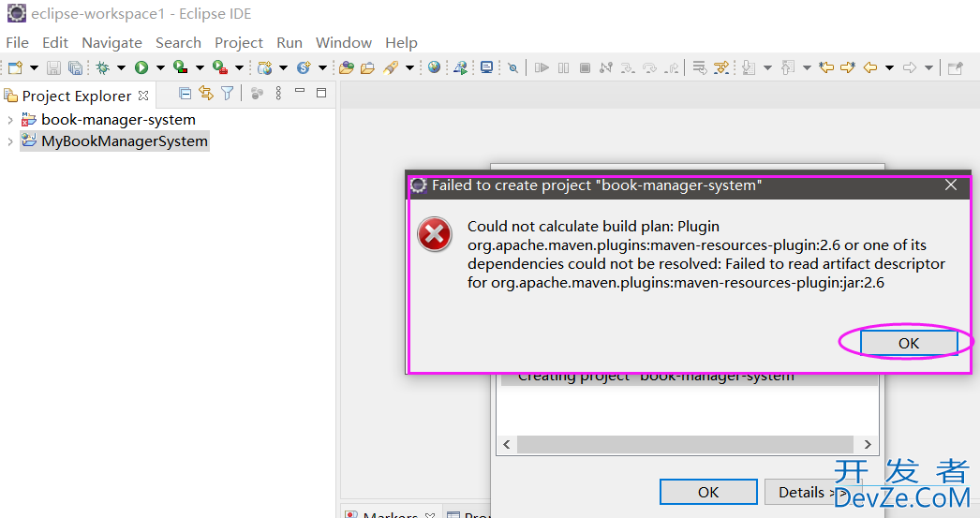Click the Coverage run icon
Viewport: 980px width, 518px height.
pyautogui.click(x=180, y=67)
